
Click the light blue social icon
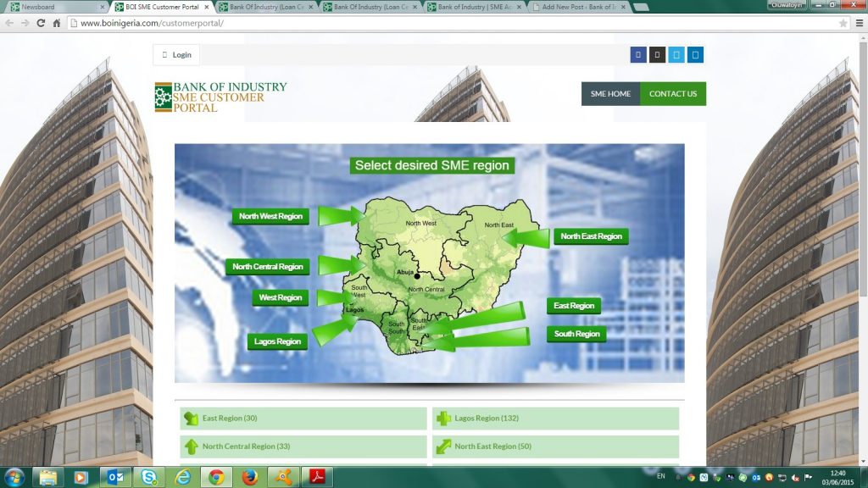[676, 55]
